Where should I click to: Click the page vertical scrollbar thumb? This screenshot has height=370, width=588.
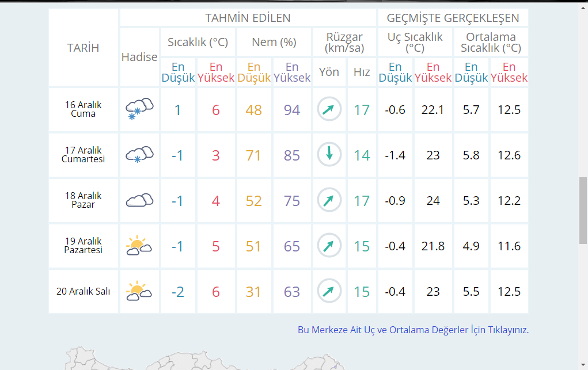pyautogui.click(x=583, y=210)
